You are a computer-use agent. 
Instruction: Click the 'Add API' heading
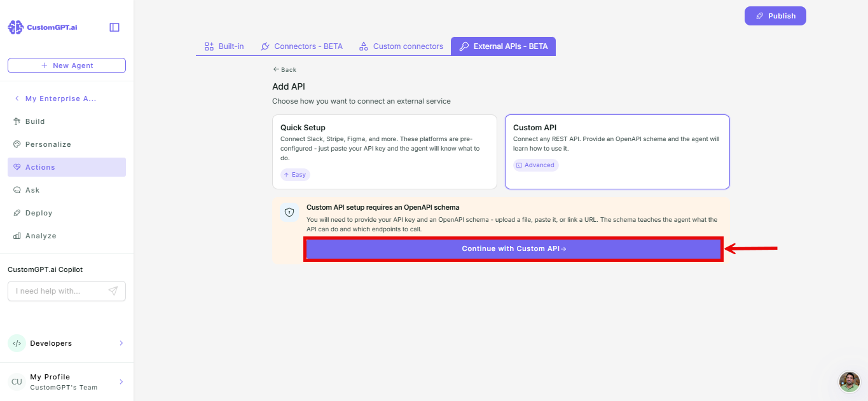[x=289, y=86]
